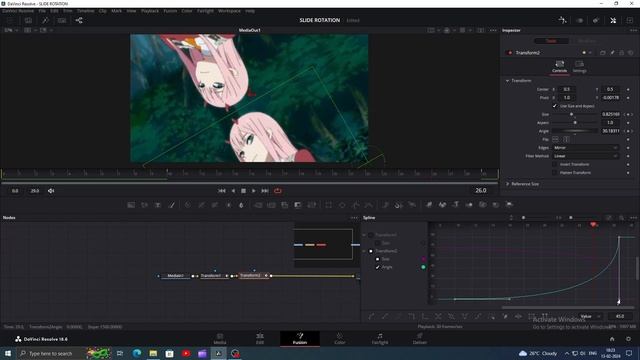Click the Step In spline tool icon
Screen dimensions: 640x360
click(x=411, y=316)
